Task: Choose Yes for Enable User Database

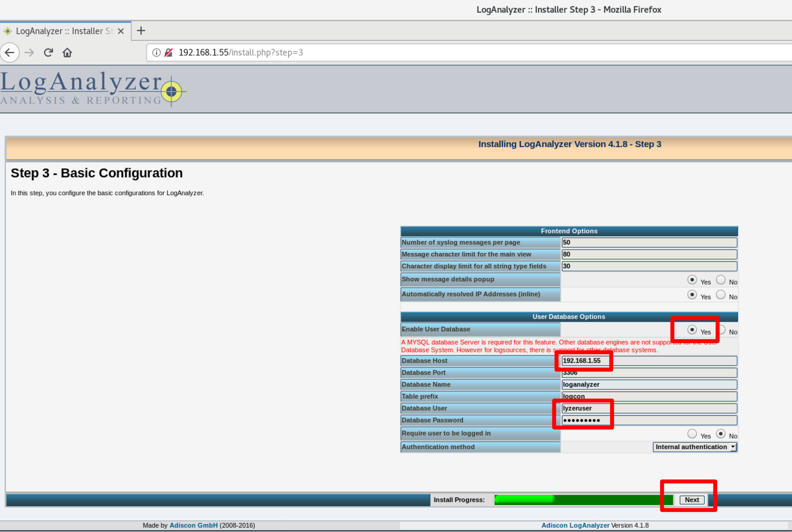Action: (692, 330)
